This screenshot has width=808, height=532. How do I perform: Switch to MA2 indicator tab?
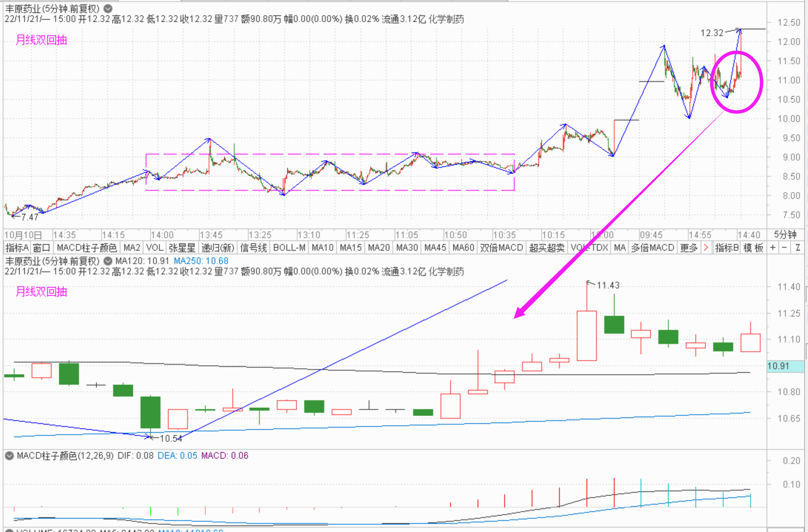132,248
